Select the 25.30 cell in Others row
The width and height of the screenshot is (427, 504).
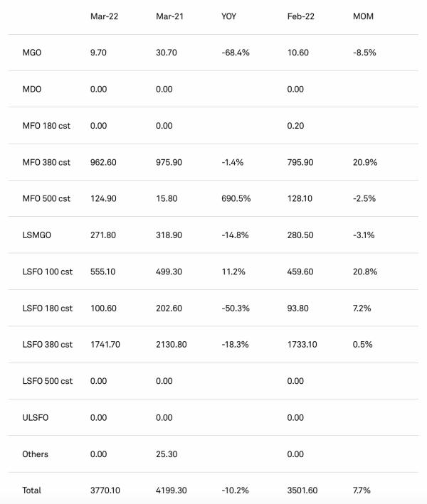coord(166,454)
